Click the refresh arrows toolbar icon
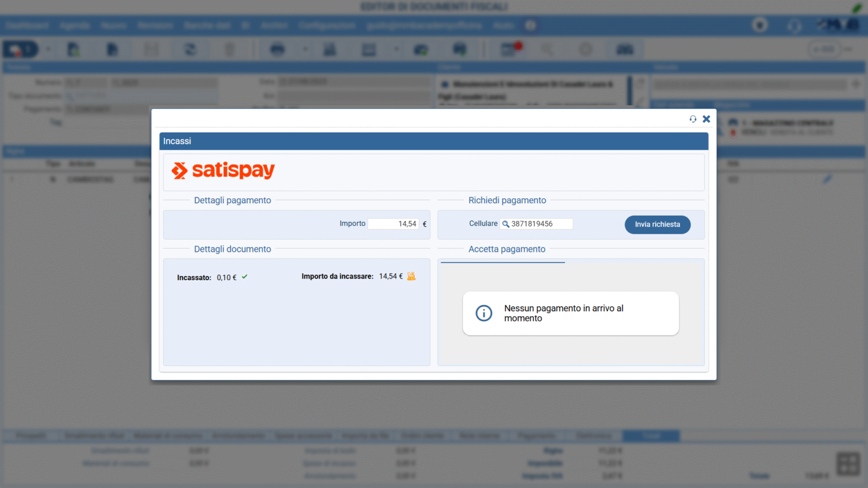The height and width of the screenshot is (488, 868). pyautogui.click(x=190, y=50)
